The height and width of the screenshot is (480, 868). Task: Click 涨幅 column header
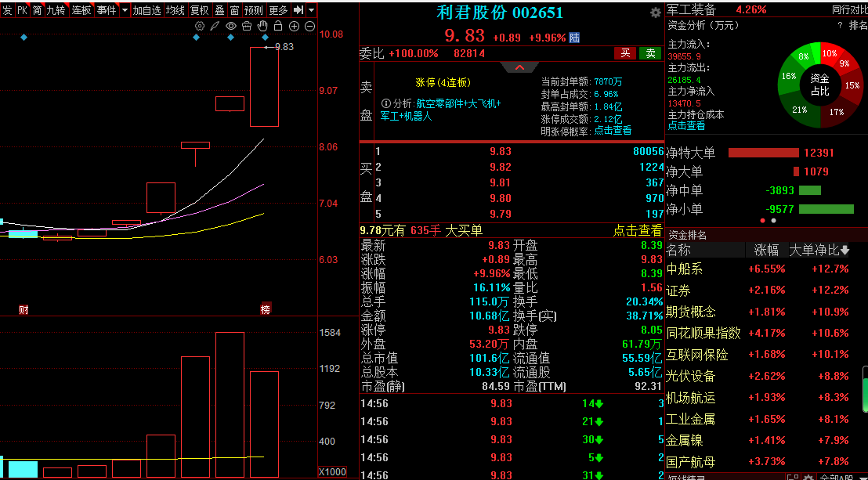(x=767, y=251)
